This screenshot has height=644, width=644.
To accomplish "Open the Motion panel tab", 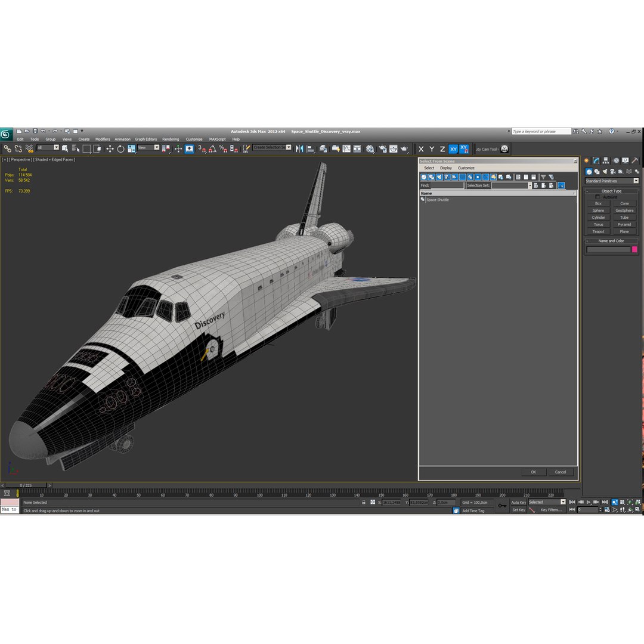I will (615, 160).
